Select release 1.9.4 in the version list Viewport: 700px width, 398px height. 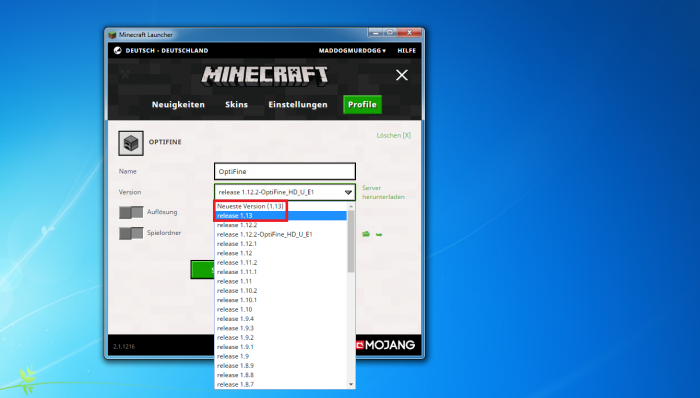(x=281, y=319)
